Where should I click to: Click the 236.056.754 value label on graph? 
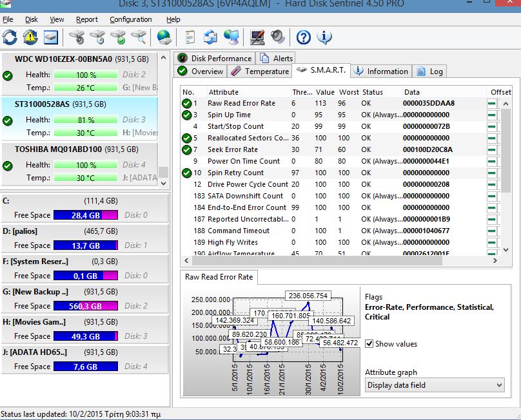click(x=308, y=296)
